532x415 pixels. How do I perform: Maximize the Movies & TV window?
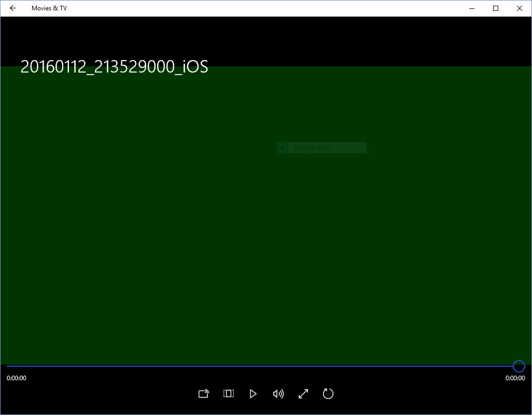[496, 8]
